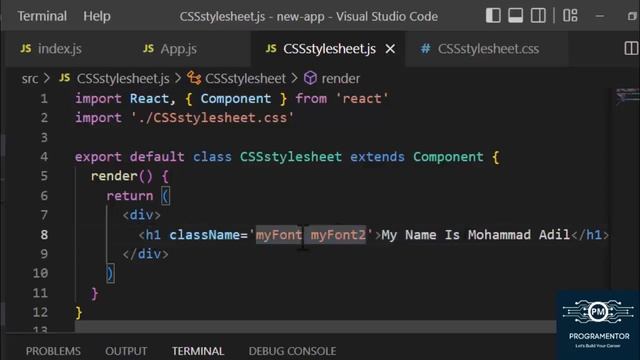Click line number 8 in gutter
Viewport: 640px width, 360px height.
coord(44,235)
